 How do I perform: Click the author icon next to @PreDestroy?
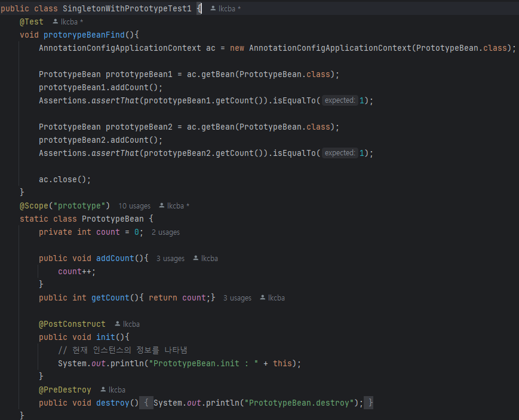(103, 390)
